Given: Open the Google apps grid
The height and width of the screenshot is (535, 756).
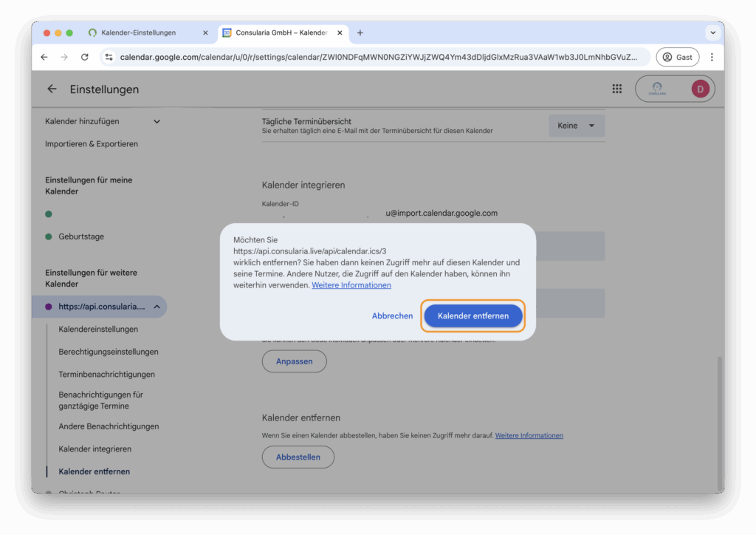Looking at the screenshot, I should 616,89.
